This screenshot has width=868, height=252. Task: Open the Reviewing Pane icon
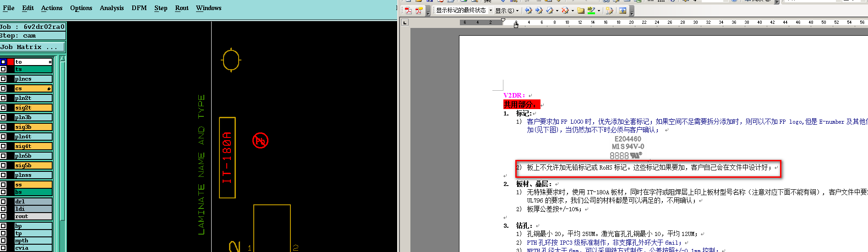pyautogui.click(x=622, y=10)
